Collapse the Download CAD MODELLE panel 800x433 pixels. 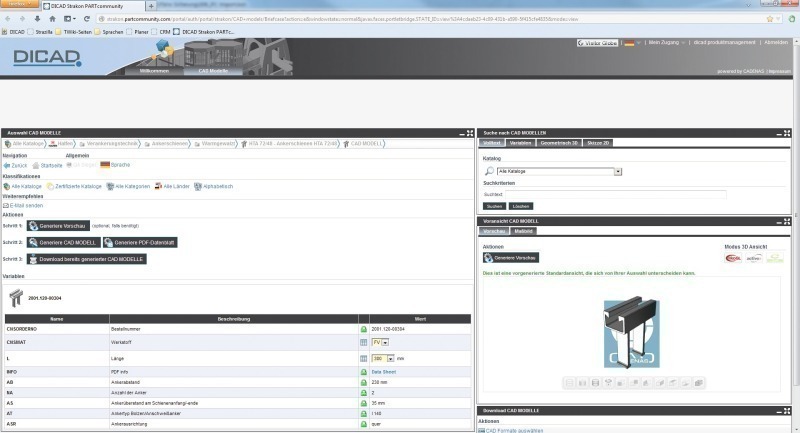779,411
